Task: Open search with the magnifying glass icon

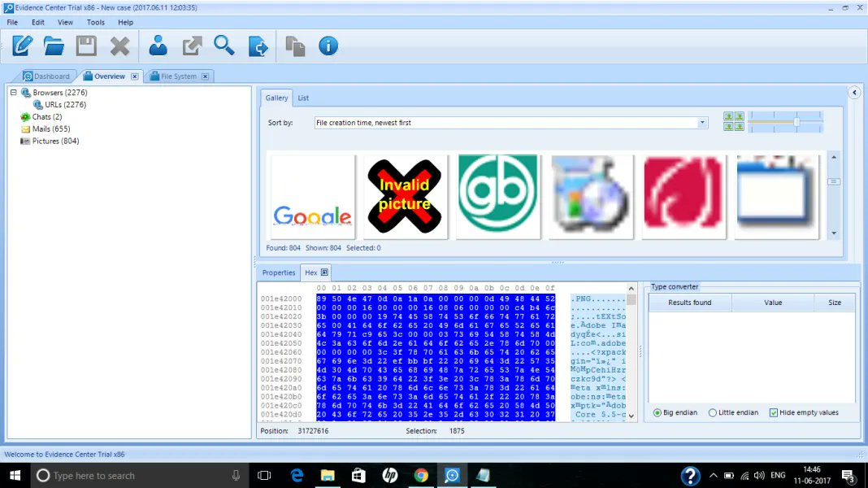Action: (224, 46)
